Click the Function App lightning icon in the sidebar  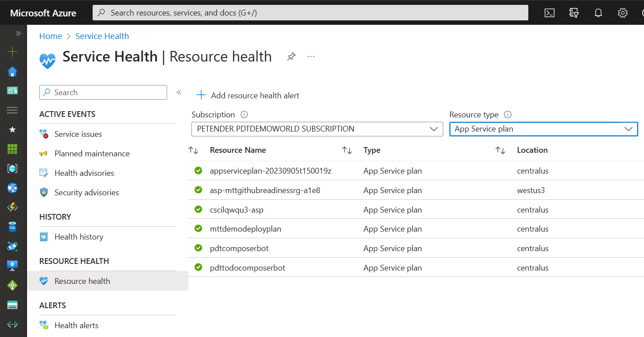(12, 207)
